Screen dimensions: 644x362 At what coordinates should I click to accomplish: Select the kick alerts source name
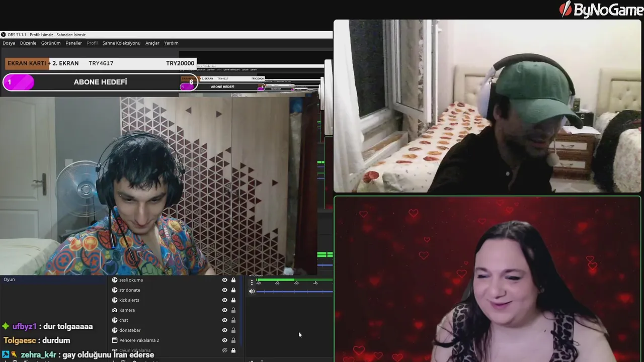129,300
